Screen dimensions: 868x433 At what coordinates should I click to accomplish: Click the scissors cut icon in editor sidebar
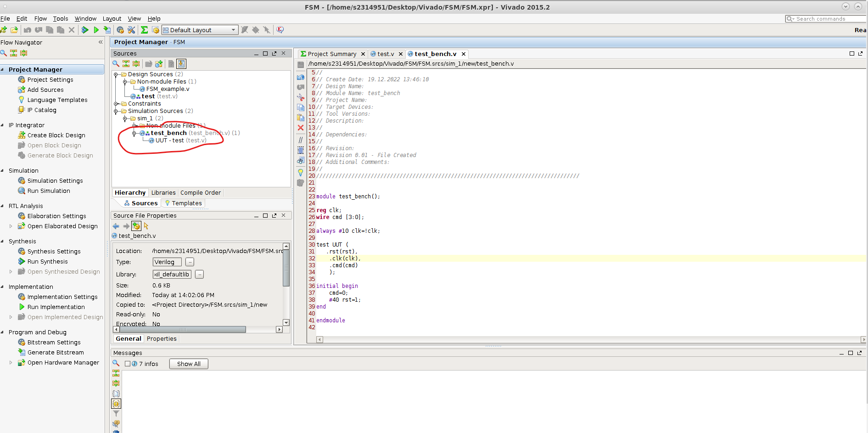301,97
